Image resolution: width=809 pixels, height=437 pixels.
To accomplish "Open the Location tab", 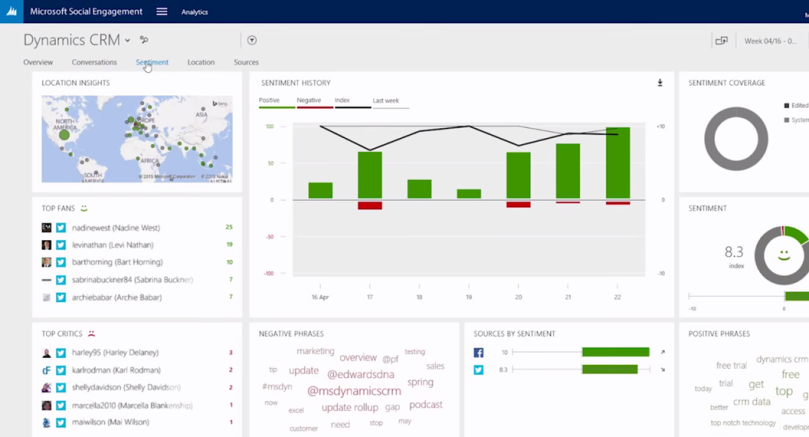I will [x=201, y=62].
